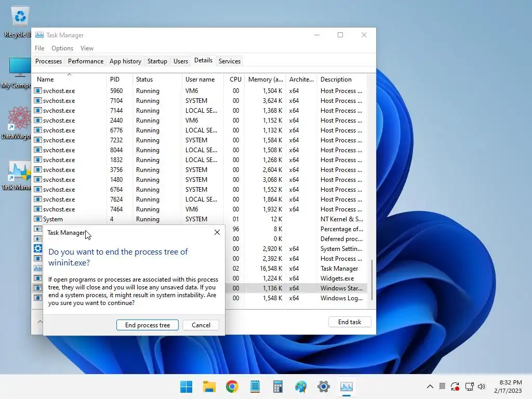Screen dimensions: 532x399
Task: Open the View menu
Action: click(x=87, y=48)
